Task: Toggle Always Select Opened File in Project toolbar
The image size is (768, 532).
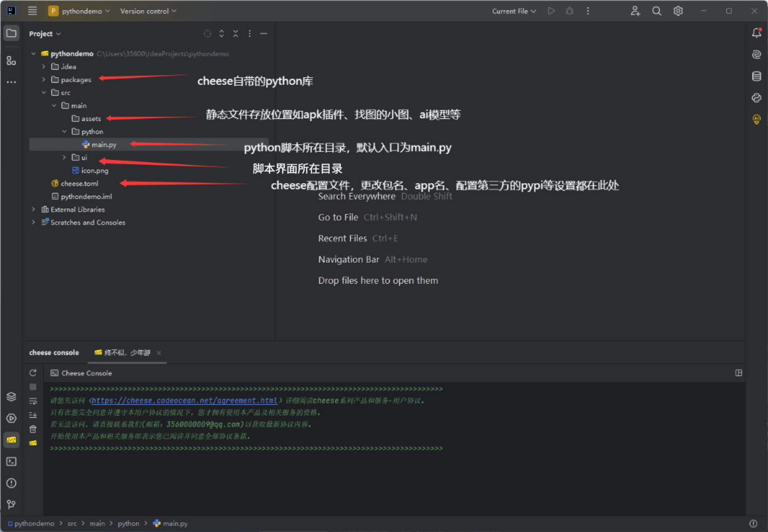Action: [208, 33]
